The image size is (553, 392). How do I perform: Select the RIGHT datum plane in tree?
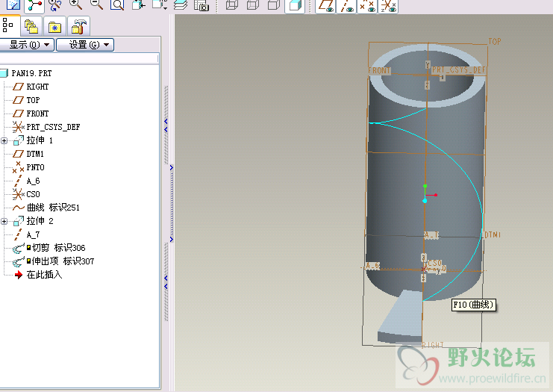coord(37,87)
